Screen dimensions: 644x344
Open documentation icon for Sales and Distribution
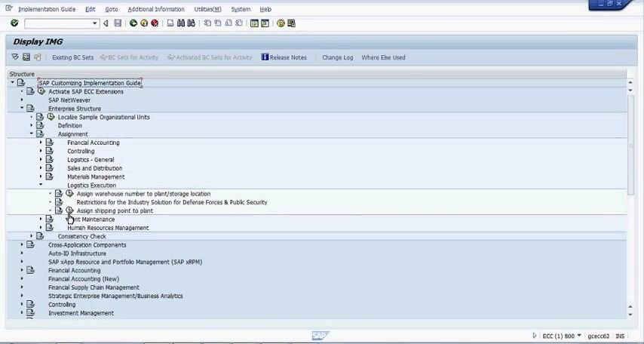[49, 167]
